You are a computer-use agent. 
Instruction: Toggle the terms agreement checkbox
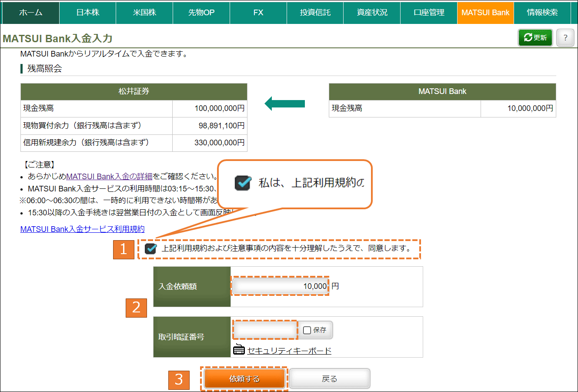[151, 248]
